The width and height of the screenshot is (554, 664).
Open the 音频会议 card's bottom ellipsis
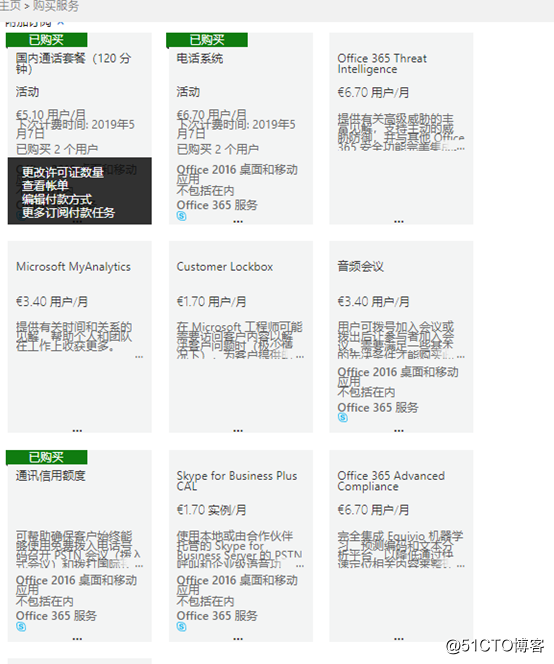point(399,430)
